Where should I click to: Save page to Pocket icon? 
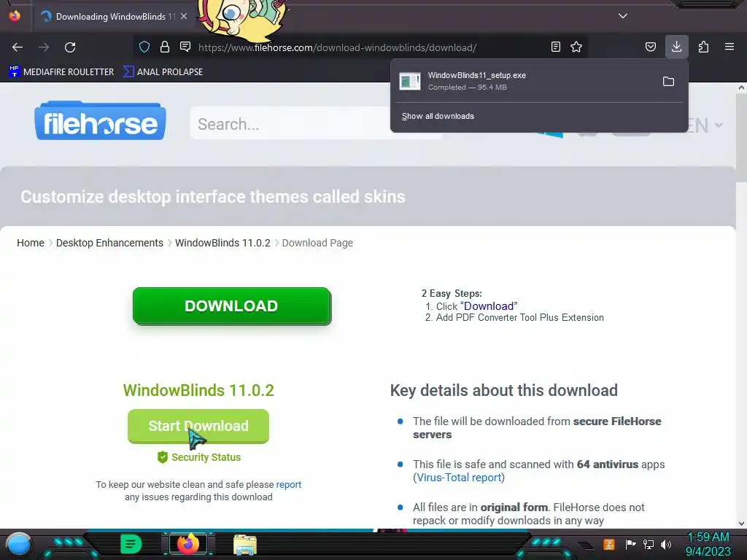click(650, 47)
